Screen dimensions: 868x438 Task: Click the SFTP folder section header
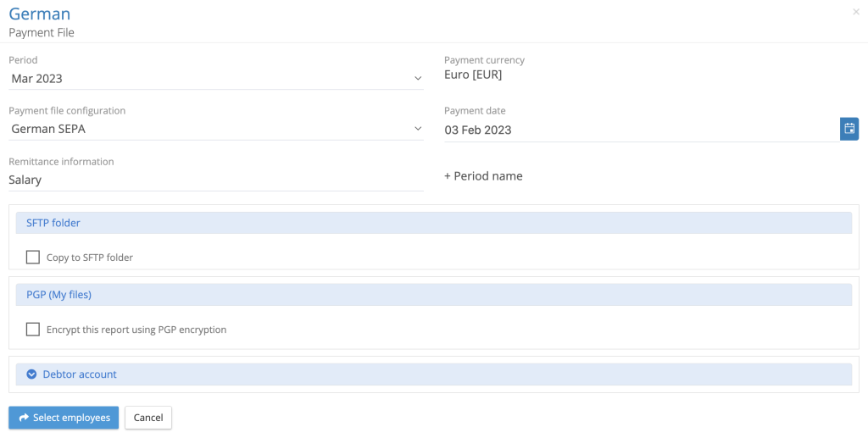pos(433,223)
